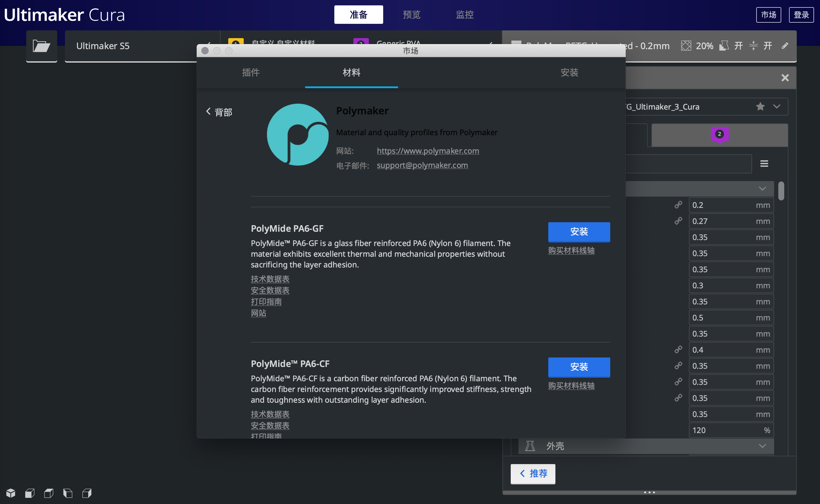Close the print settings panel with the X
The height and width of the screenshot is (504, 820).
pyautogui.click(x=785, y=78)
